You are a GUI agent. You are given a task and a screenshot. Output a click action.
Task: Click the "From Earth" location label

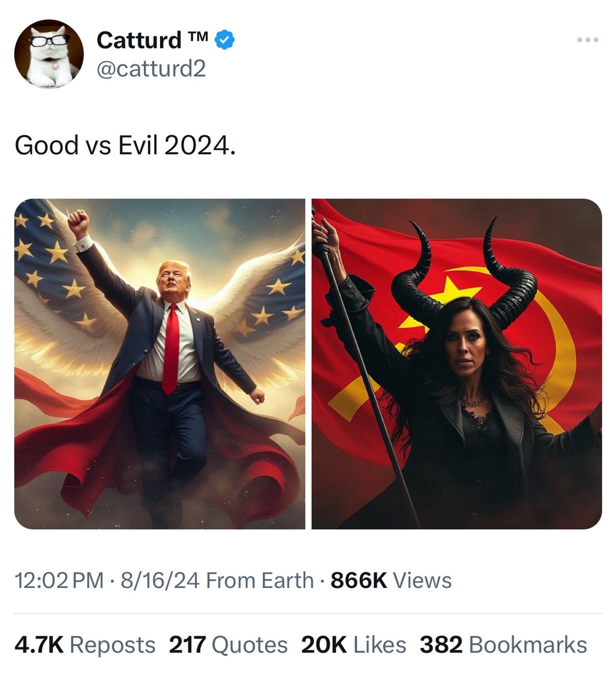tap(260, 580)
